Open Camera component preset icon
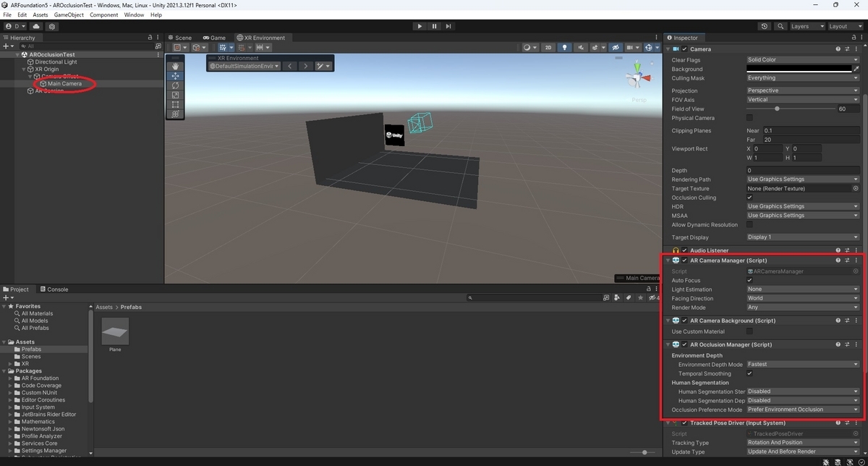This screenshot has height=466, width=868. [x=847, y=49]
